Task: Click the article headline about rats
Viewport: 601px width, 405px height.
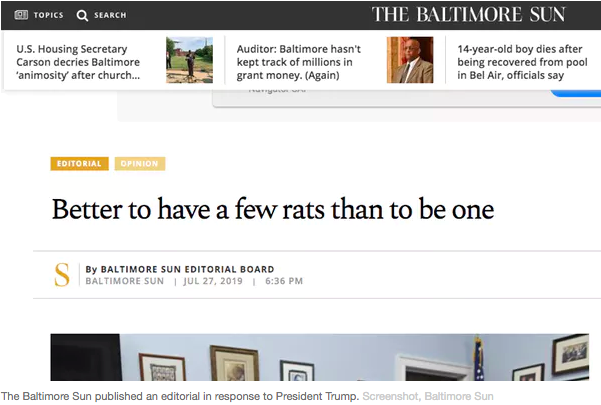Action: click(273, 210)
